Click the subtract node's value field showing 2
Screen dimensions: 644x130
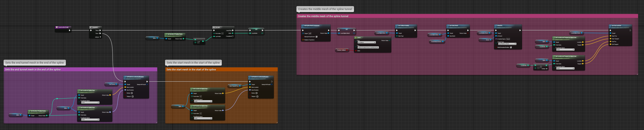click(198, 42)
